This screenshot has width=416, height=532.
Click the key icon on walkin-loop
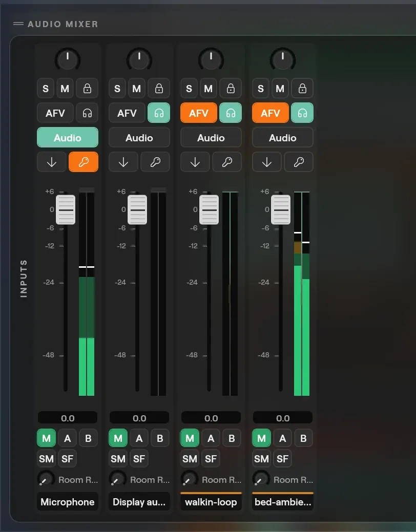227,162
